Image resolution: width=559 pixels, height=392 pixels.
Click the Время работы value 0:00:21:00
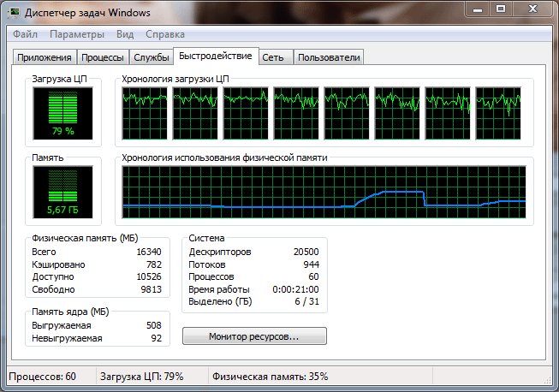(295, 289)
